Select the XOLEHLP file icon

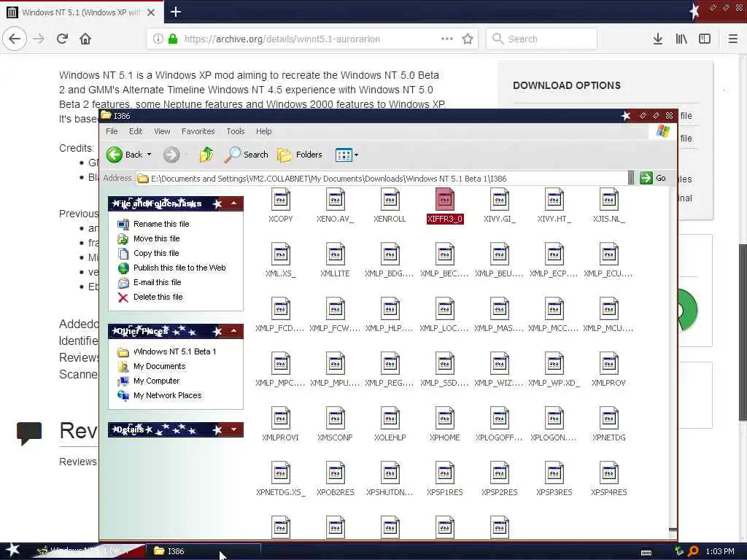click(390, 418)
